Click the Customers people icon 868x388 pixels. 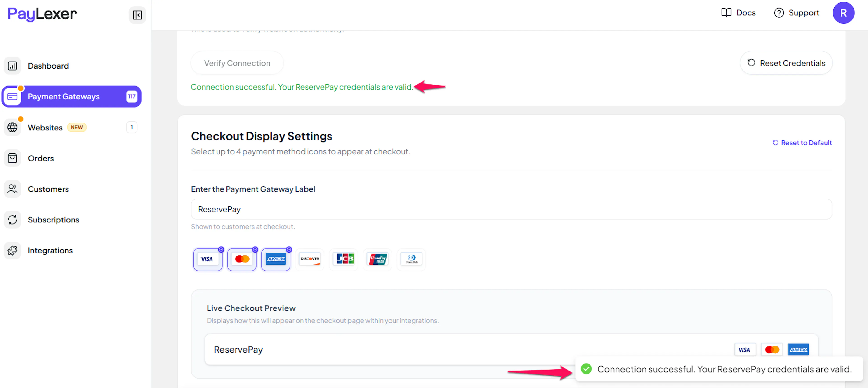12,189
